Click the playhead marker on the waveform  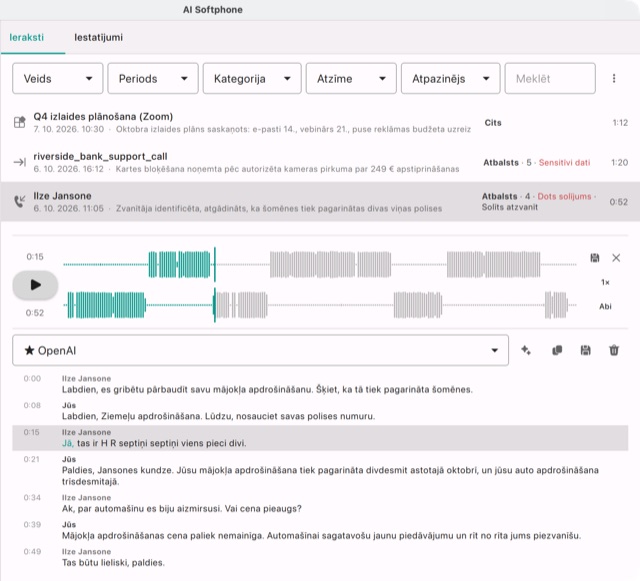coord(215,285)
